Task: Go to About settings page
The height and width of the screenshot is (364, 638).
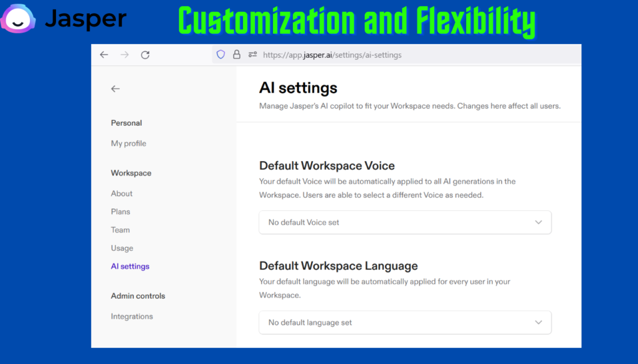Action: point(121,194)
